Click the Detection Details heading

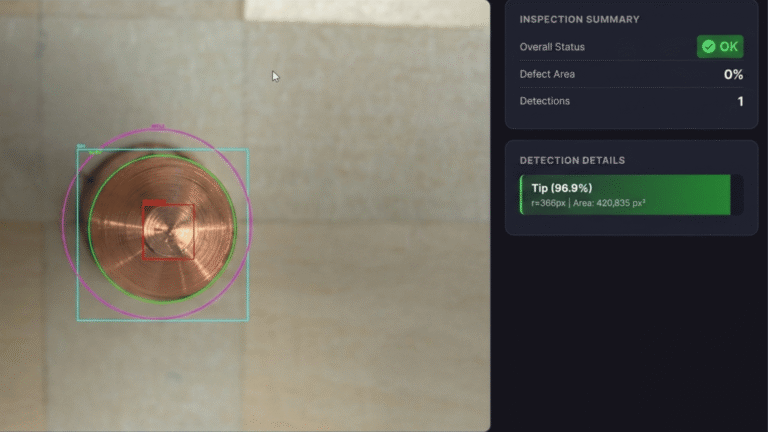(x=572, y=160)
